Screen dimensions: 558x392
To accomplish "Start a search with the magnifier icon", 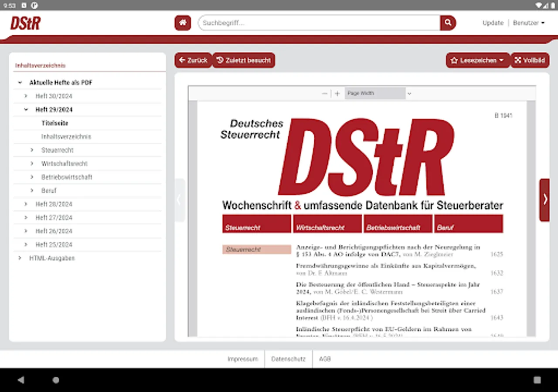I will (448, 23).
